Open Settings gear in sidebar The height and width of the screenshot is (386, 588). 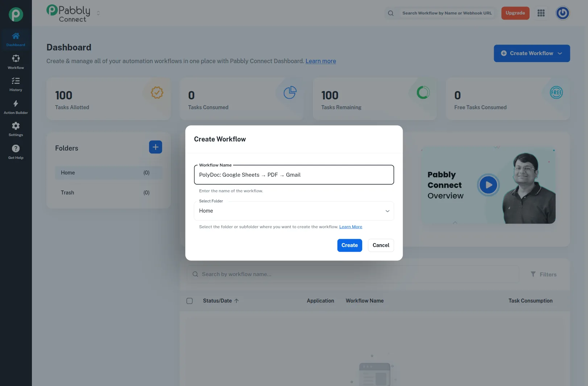(16, 130)
